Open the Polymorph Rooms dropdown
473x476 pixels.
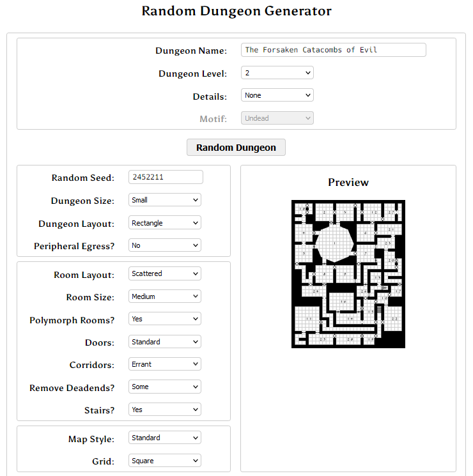click(x=165, y=319)
